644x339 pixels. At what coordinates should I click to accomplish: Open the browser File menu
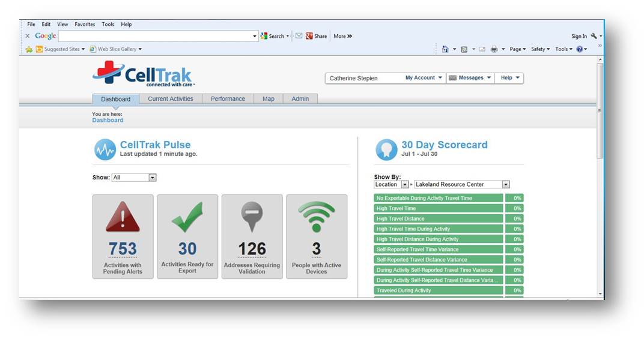(31, 24)
